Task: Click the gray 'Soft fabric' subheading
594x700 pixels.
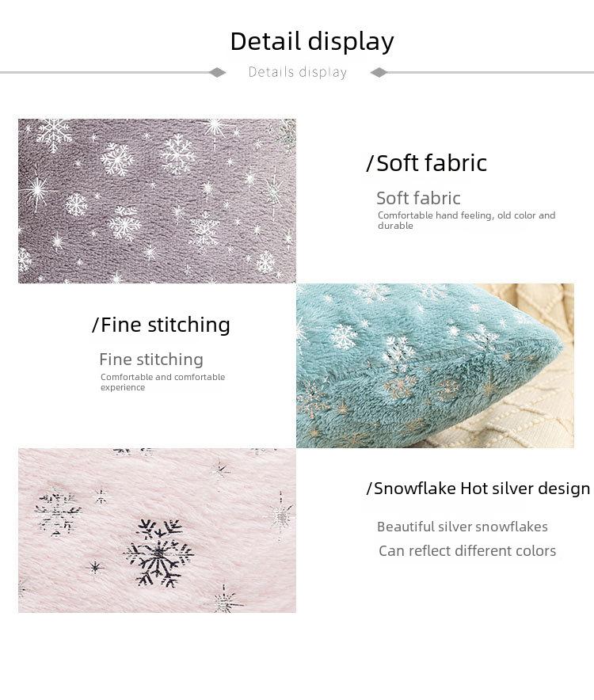Action: tap(418, 198)
